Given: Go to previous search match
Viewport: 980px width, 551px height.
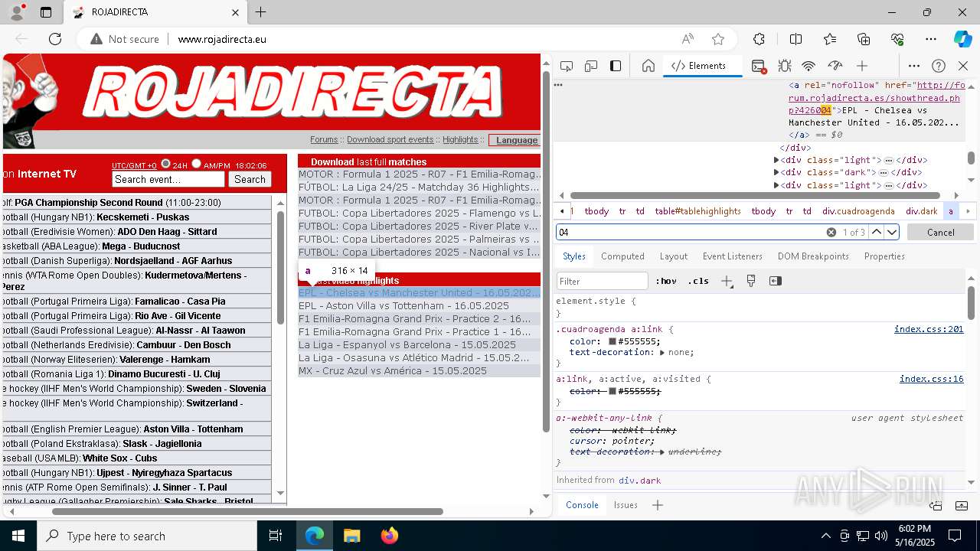Looking at the screenshot, I should coord(877,232).
